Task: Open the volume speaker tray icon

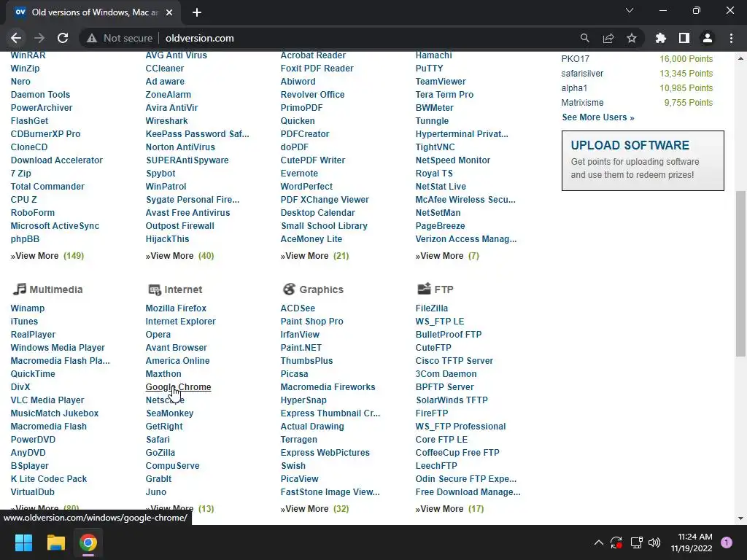Action: click(x=654, y=542)
